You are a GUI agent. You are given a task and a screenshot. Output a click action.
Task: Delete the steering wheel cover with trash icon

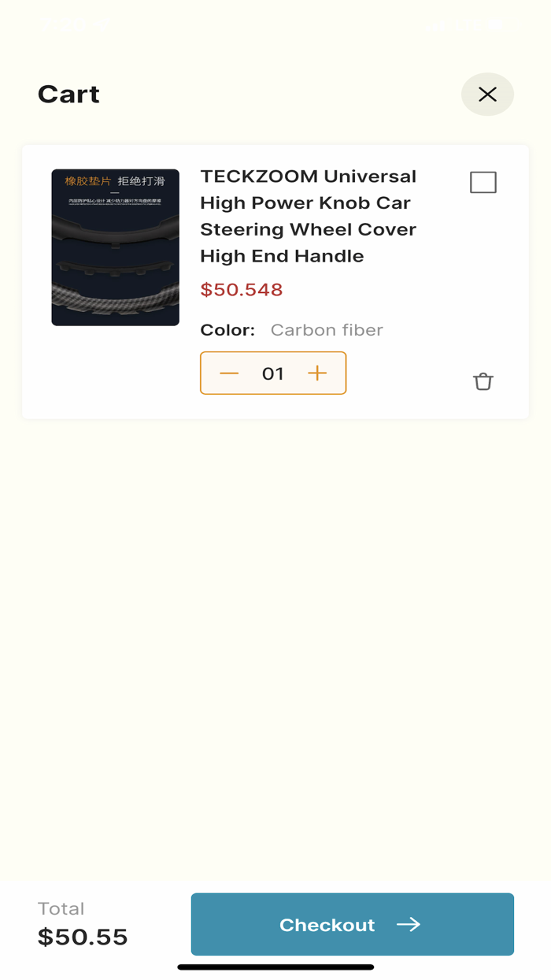[x=483, y=381]
